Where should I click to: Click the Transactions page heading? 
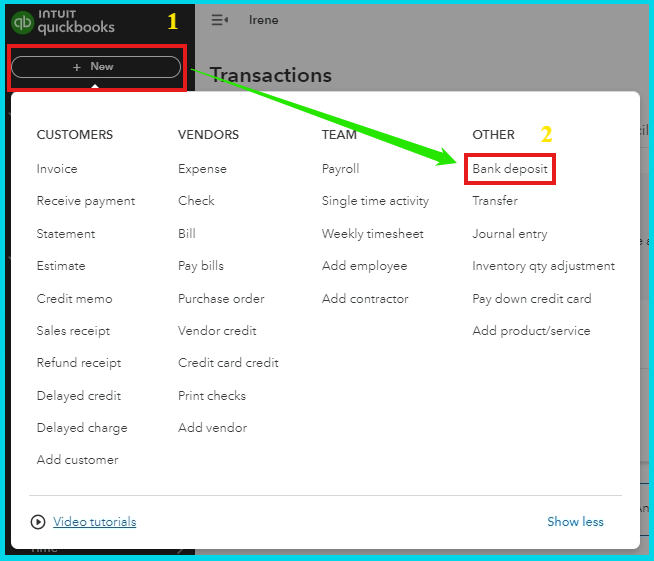coord(271,75)
